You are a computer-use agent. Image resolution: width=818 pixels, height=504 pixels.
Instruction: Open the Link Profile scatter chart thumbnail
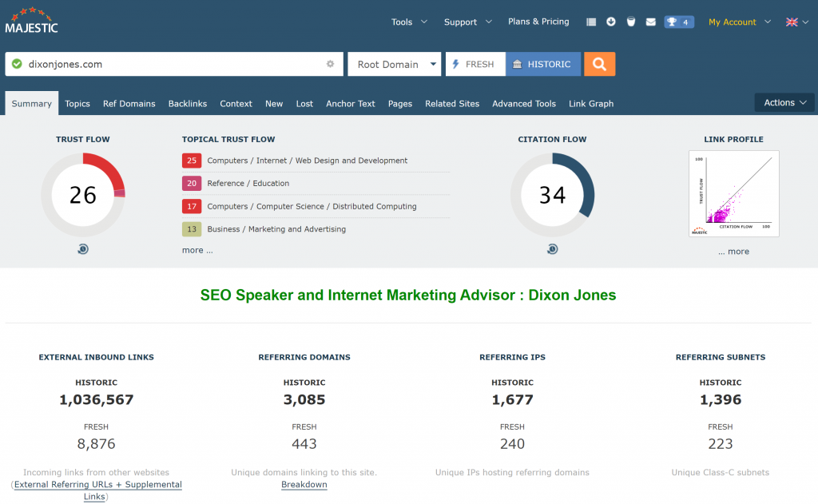(x=734, y=193)
